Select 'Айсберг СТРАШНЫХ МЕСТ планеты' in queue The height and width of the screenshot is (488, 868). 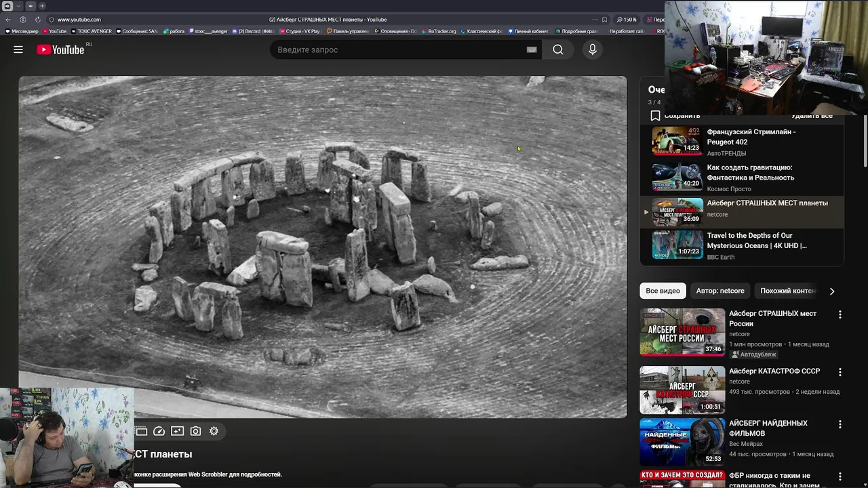[x=767, y=203]
